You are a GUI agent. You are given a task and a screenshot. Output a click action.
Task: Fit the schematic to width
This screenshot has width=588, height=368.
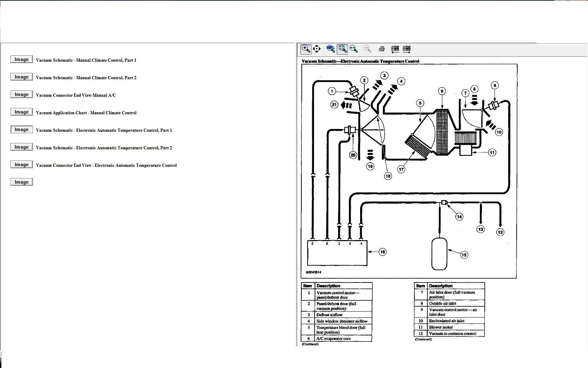point(353,49)
